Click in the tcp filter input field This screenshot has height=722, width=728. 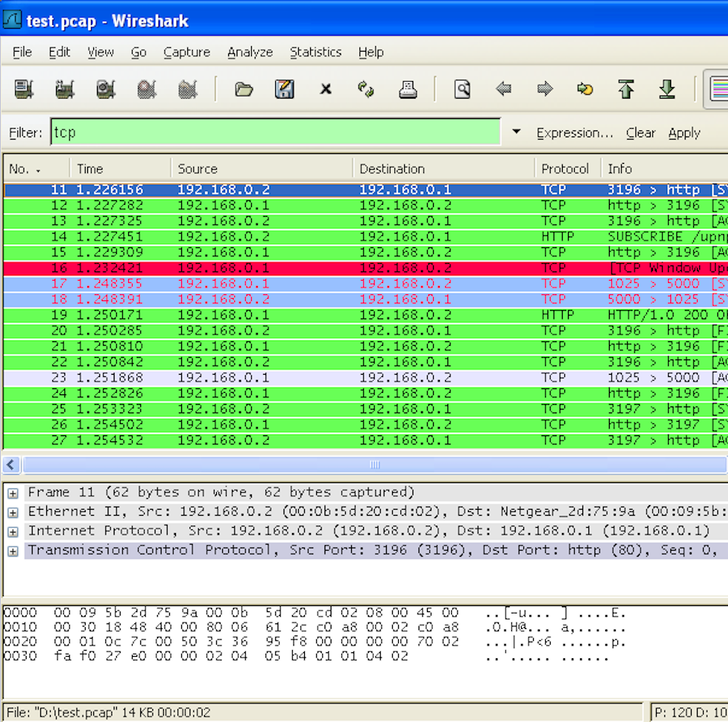(x=275, y=132)
